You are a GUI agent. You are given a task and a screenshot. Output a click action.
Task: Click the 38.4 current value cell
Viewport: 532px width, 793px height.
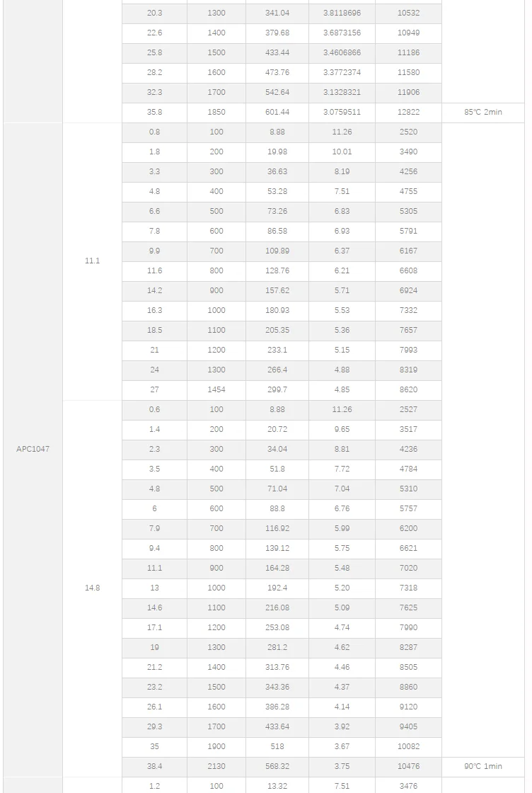(x=155, y=766)
